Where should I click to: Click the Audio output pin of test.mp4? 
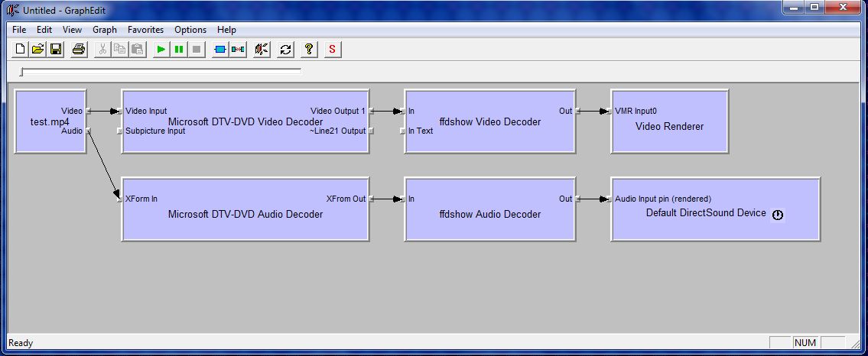pos(89,131)
